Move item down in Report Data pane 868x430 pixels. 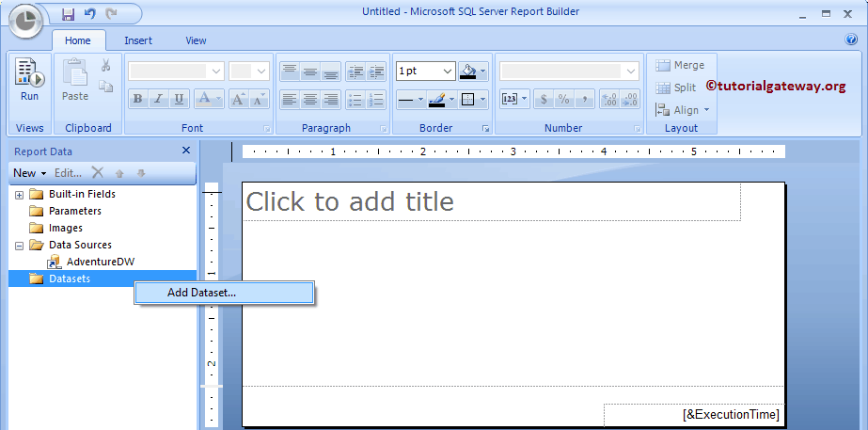coord(141,173)
